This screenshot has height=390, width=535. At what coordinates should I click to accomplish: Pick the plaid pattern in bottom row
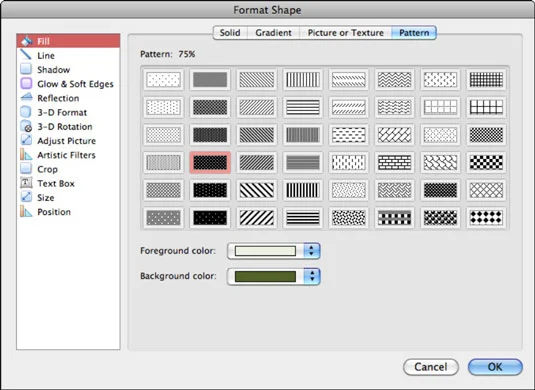[394, 218]
